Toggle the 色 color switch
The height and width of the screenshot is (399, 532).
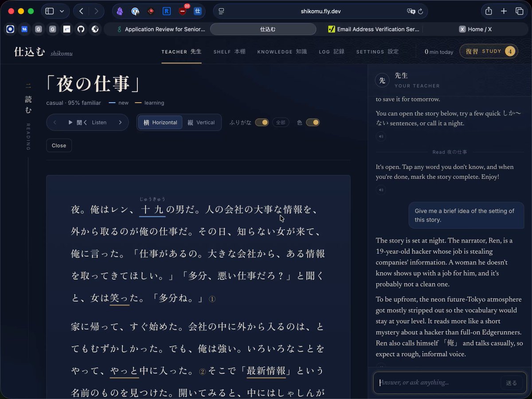click(x=313, y=123)
